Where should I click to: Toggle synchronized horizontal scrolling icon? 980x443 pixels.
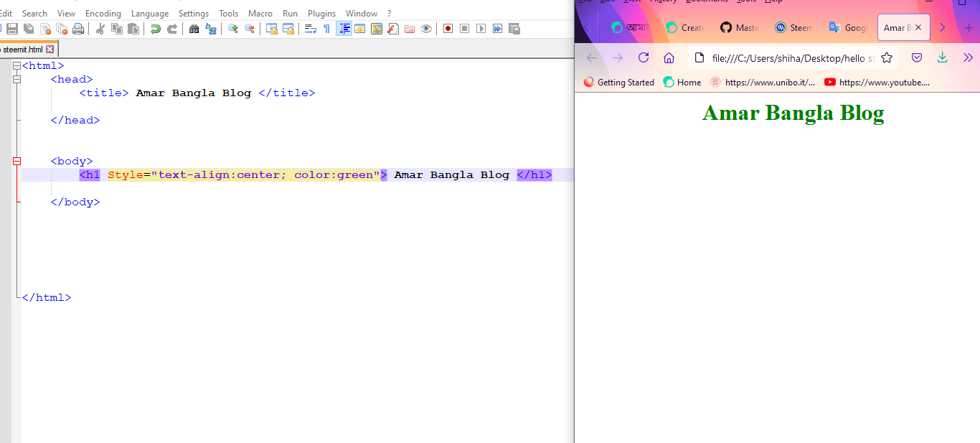pyautogui.click(x=288, y=29)
